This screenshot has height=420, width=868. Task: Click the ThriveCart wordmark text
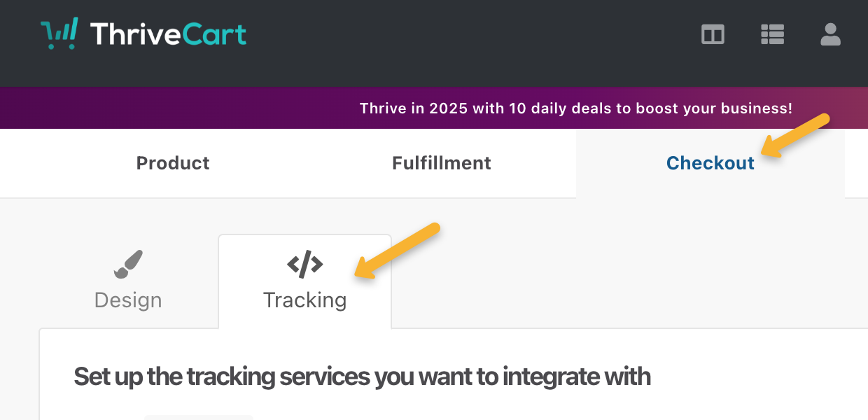pyautogui.click(x=168, y=34)
